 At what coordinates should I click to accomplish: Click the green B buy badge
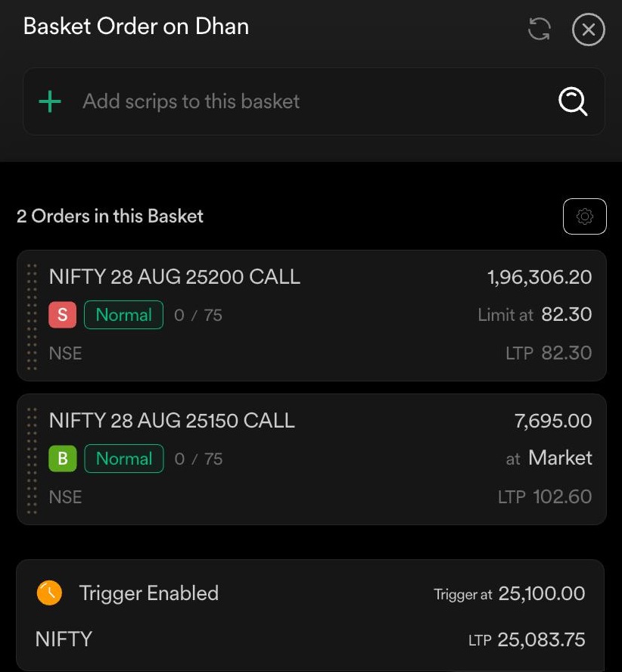pyautogui.click(x=62, y=459)
